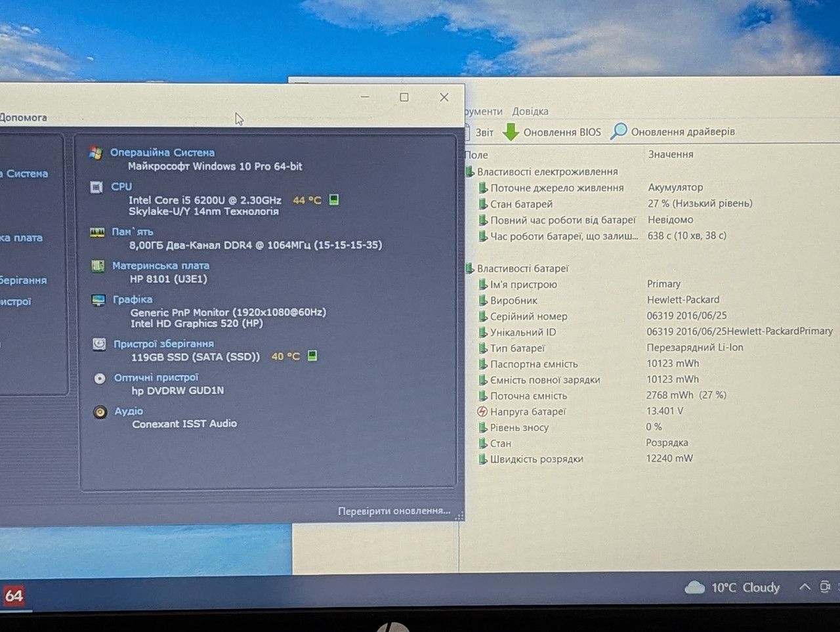Click the Перезарядний Li-Ion value
Screen dimensions: 840x632
[695, 348]
